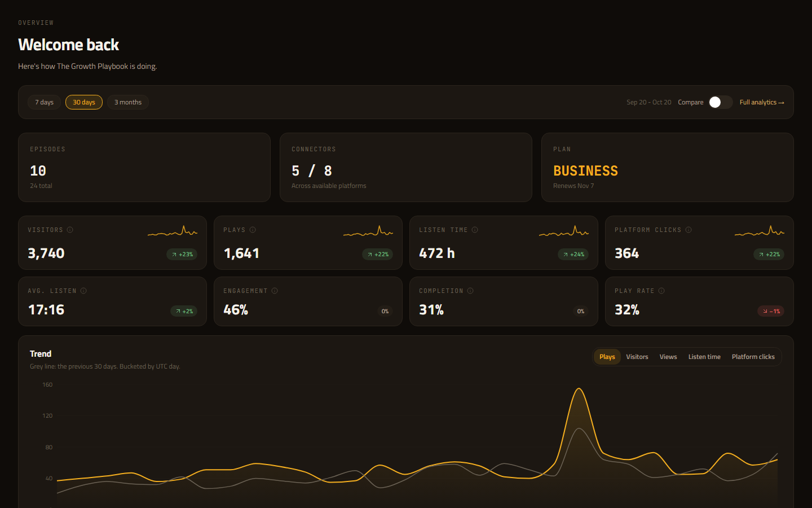812x508 pixels.
Task: Open the Visitors info icon
Action: [x=70, y=230]
